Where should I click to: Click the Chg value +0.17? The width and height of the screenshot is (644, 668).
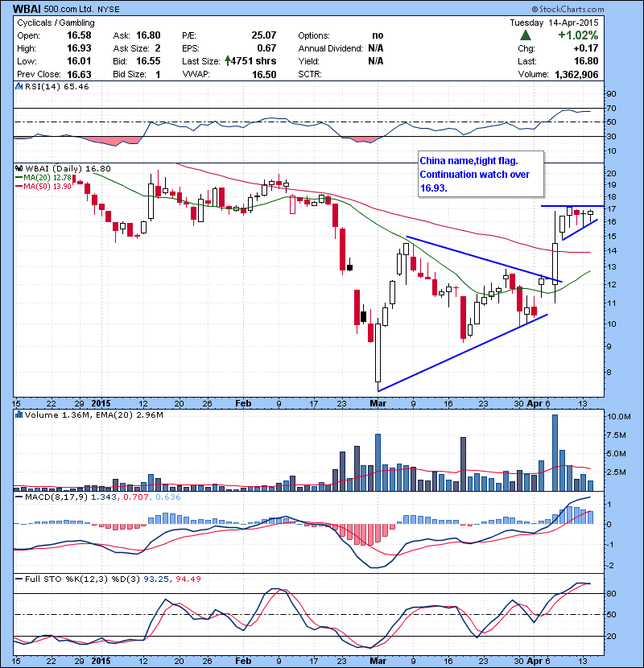(585, 48)
